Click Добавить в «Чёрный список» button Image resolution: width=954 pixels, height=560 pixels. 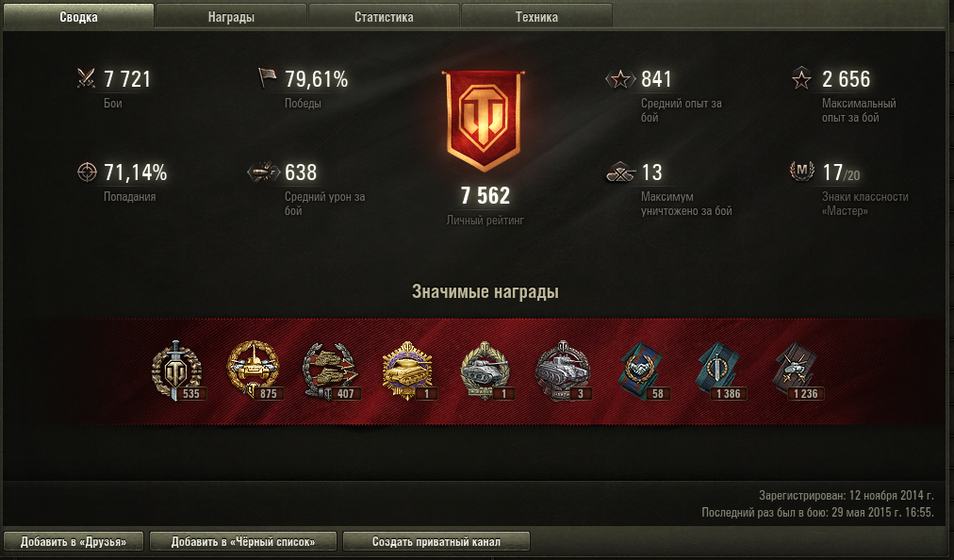243,541
